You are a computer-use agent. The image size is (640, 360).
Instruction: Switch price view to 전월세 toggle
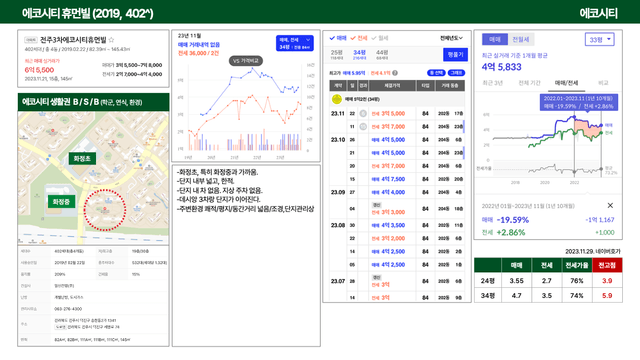click(521, 39)
